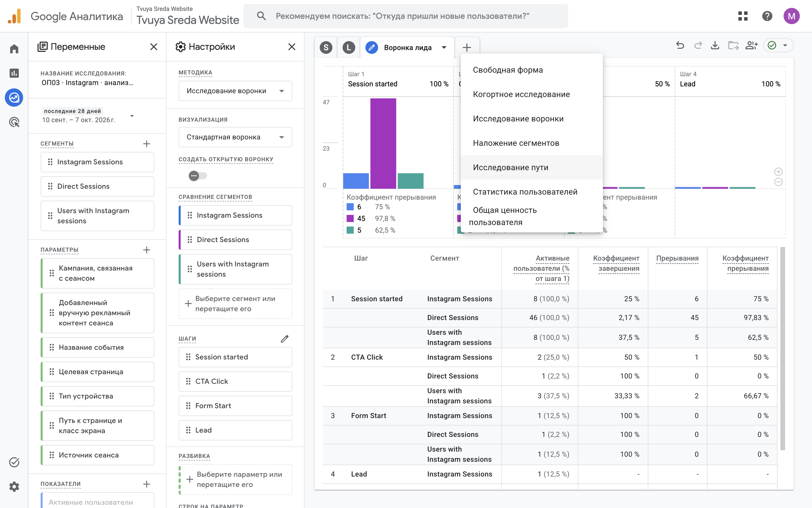
Task: Open the Home icon in left sidebar
Action: coord(14,49)
